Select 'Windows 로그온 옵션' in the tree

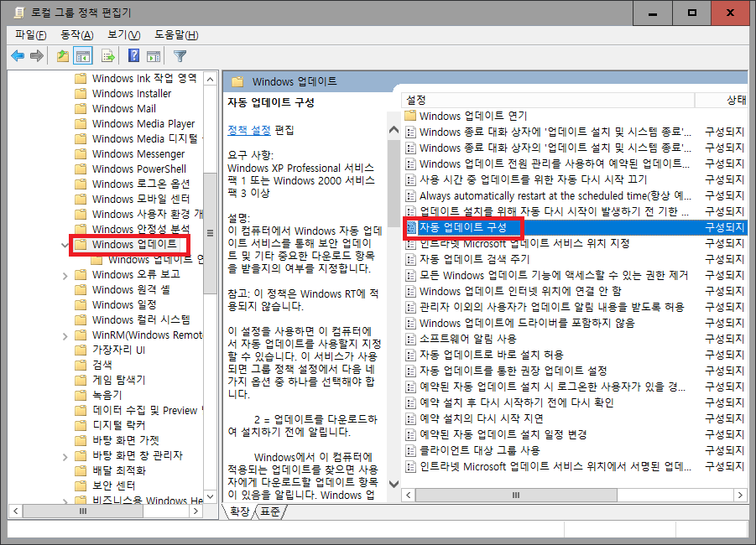[x=141, y=184]
